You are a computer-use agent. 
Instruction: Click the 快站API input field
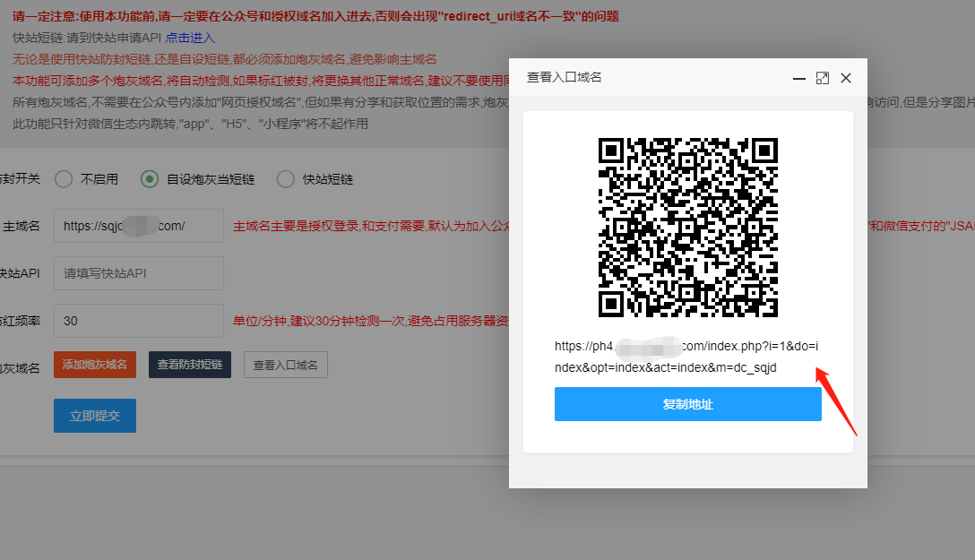tap(139, 273)
